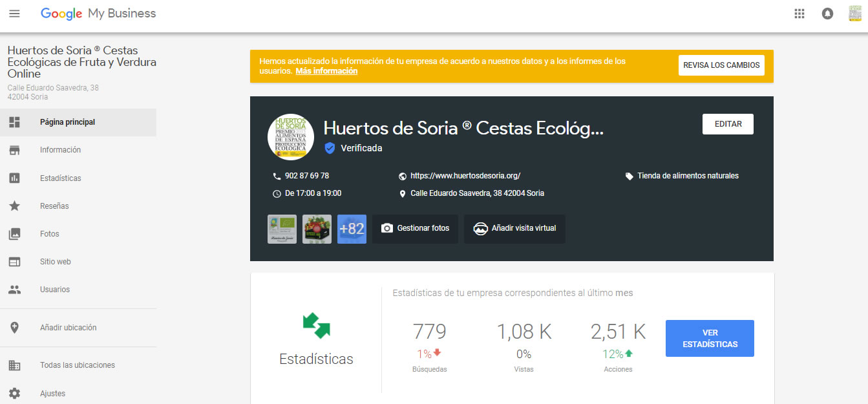Click the Ajustes gear icon
The image size is (868, 404).
tap(14, 393)
